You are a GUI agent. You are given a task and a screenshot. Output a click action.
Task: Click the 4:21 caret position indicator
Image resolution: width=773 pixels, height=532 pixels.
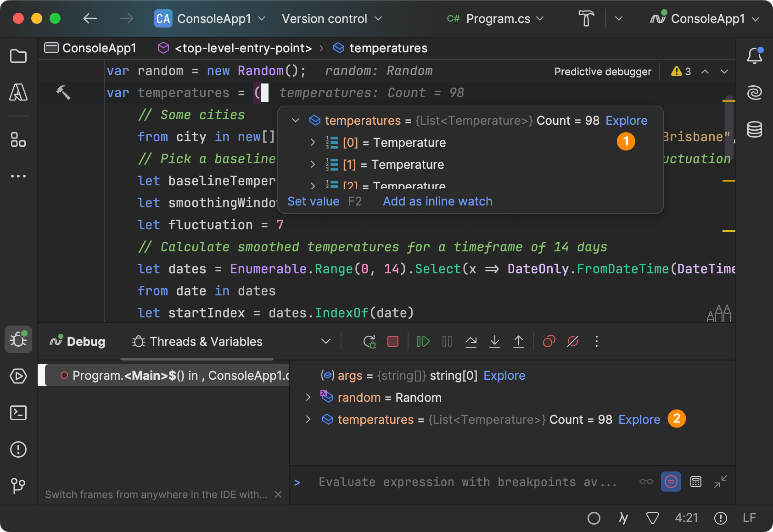[x=686, y=518]
